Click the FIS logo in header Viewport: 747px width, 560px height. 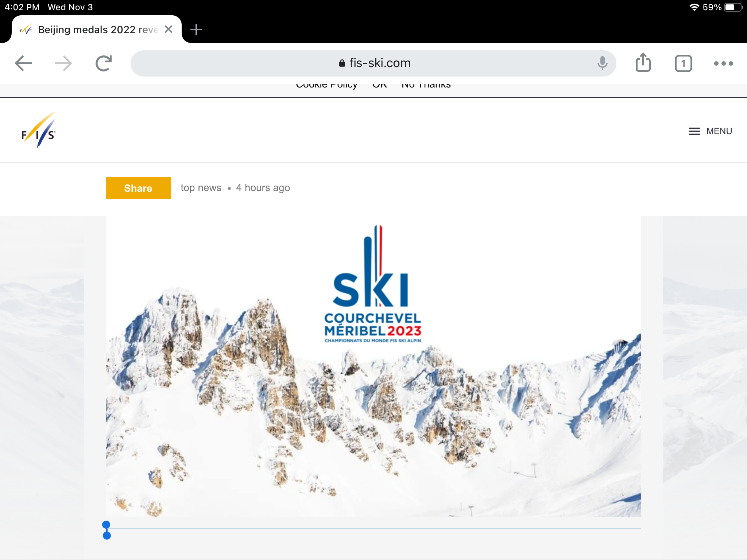(39, 131)
